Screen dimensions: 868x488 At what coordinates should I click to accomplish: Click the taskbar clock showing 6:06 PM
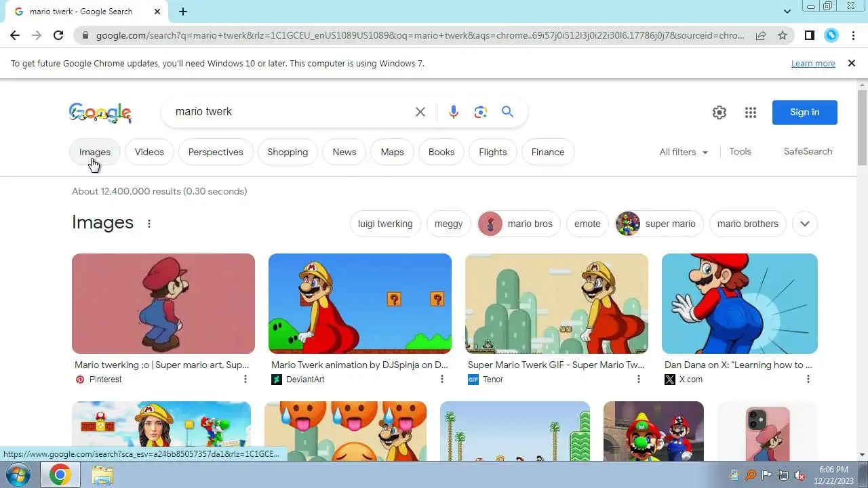coord(833,475)
